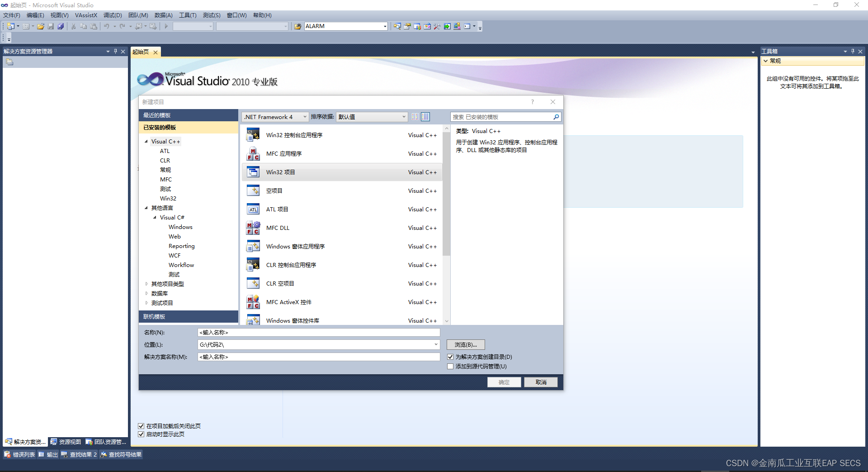
Task: Click the Save floppy disk toolbar icon
Action: [51, 26]
